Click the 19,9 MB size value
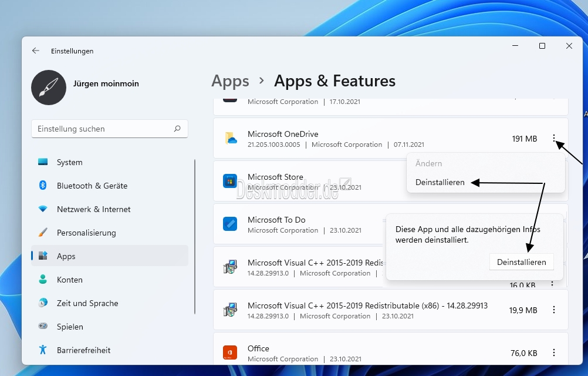Viewport: 588px width, 376px height. pos(523,310)
